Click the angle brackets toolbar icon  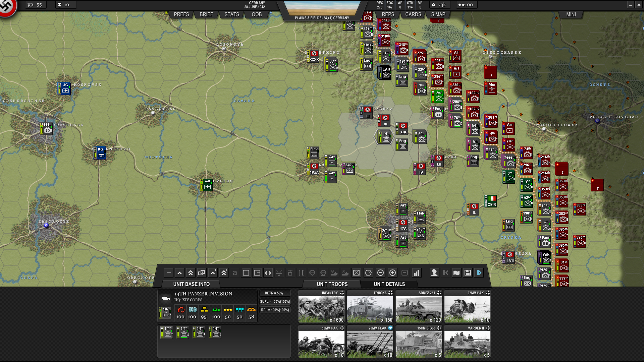coord(268,273)
